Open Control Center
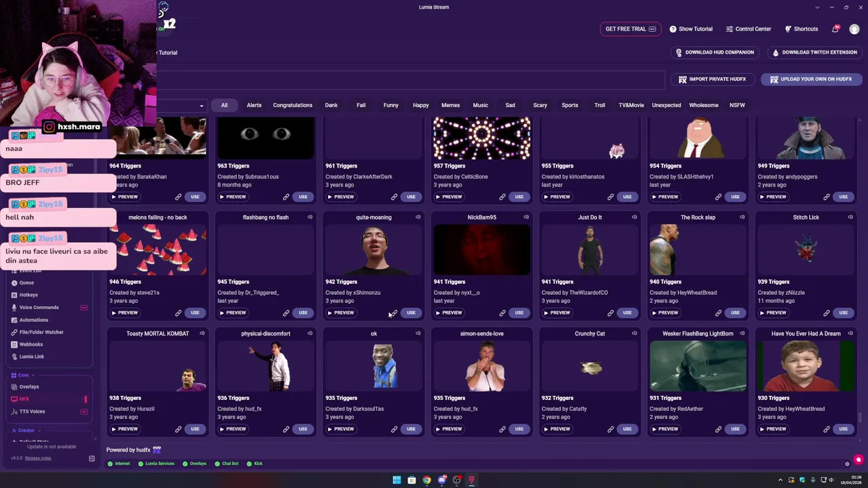 tap(748, 29)
